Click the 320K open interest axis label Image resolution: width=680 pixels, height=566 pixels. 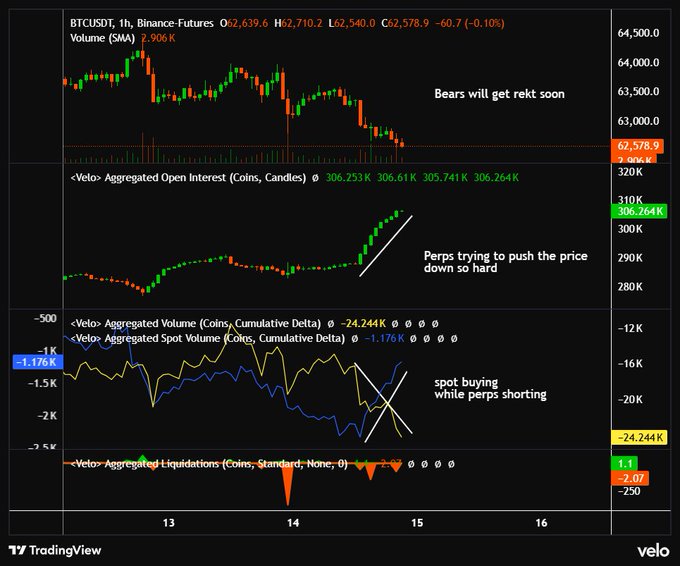click(630, 172)
